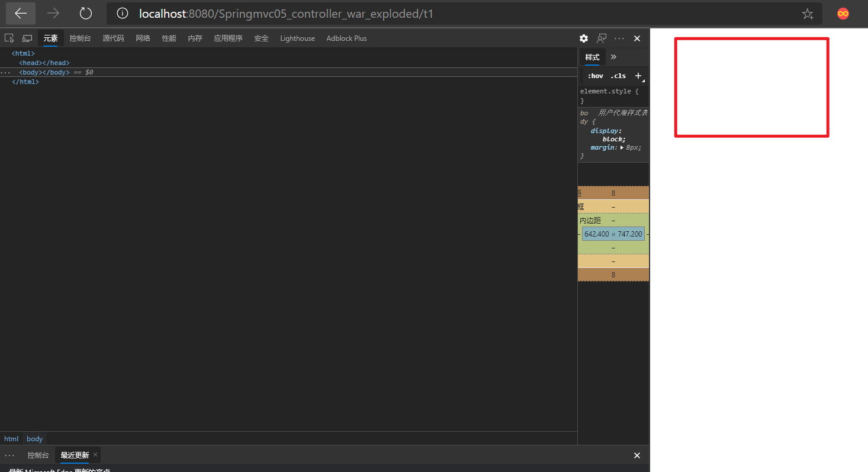Go back with the browser back arrow
The height and width of the screenshot is (472, 868).
[x=21, y=13]
